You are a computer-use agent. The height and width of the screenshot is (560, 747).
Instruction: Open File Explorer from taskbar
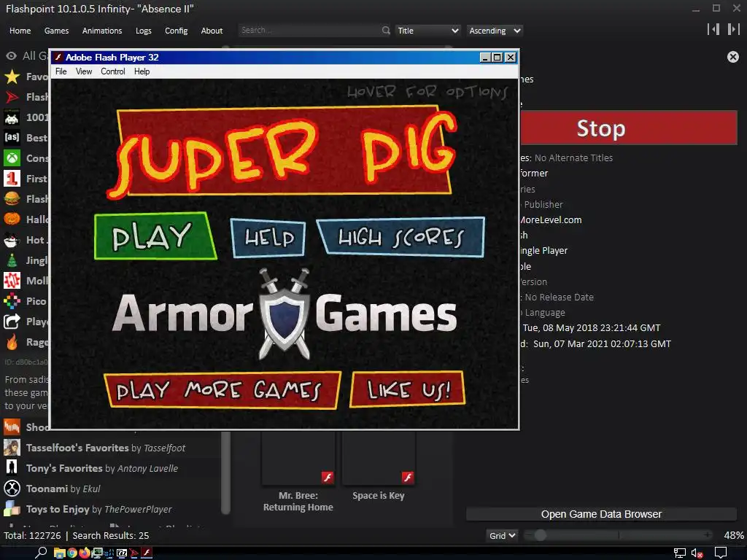[x=60, y=553]
